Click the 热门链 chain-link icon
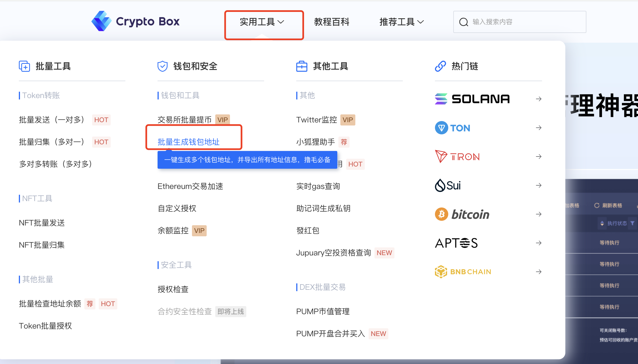 click(440, 66)
